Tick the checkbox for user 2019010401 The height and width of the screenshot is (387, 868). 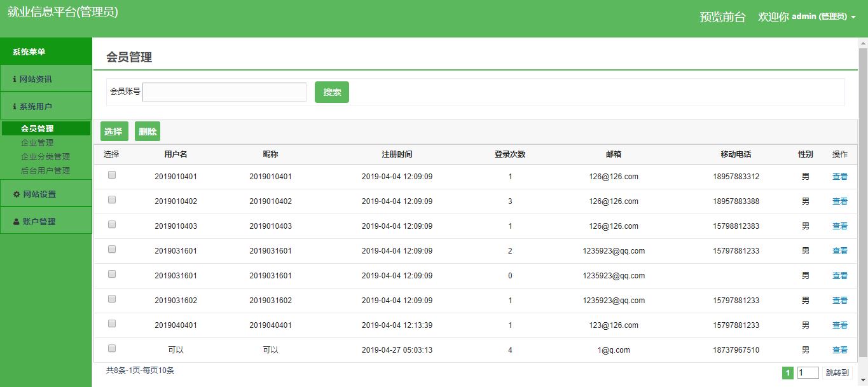pyautogui.click(x=112, y=175)
